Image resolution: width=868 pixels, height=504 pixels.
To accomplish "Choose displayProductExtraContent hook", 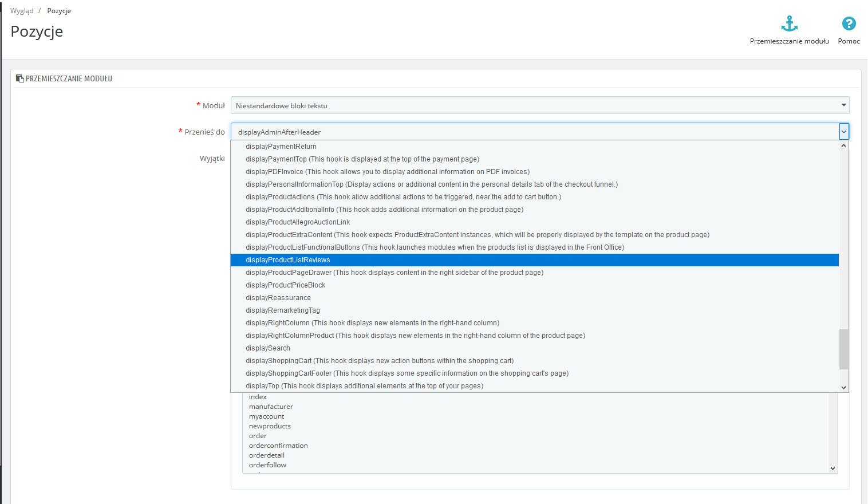I will pos(535,235).
